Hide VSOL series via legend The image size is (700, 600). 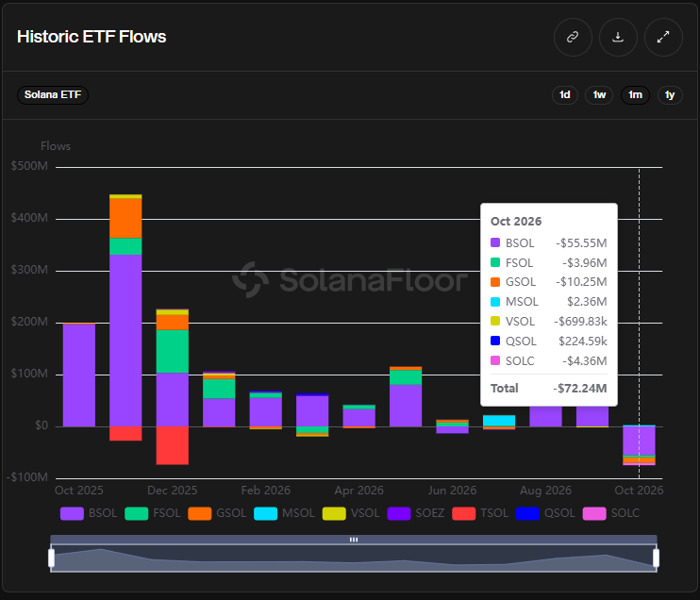pyautogui.click(x=351, y=513)
